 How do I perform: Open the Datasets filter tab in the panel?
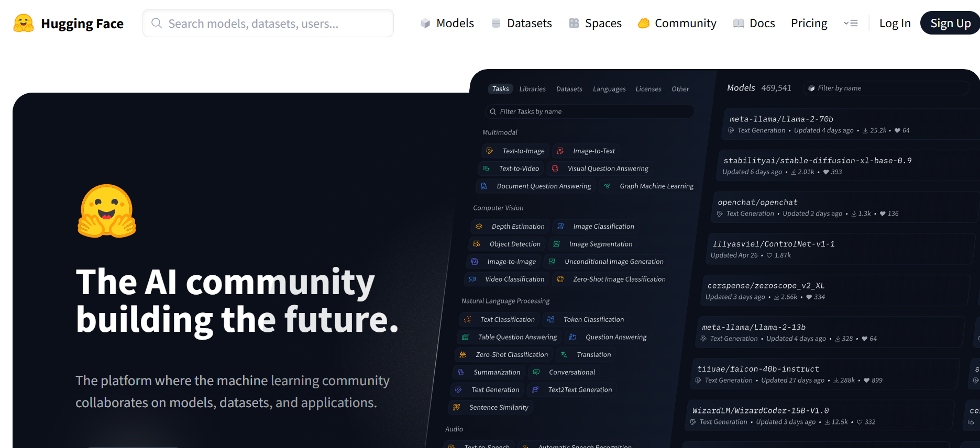click(569, 89)
